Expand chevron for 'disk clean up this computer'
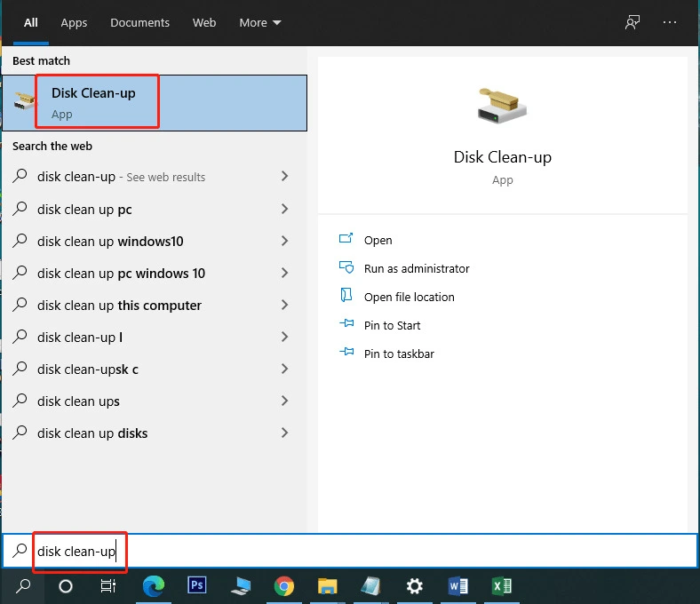Screen dimensions: 700x604 coord(285,305)
